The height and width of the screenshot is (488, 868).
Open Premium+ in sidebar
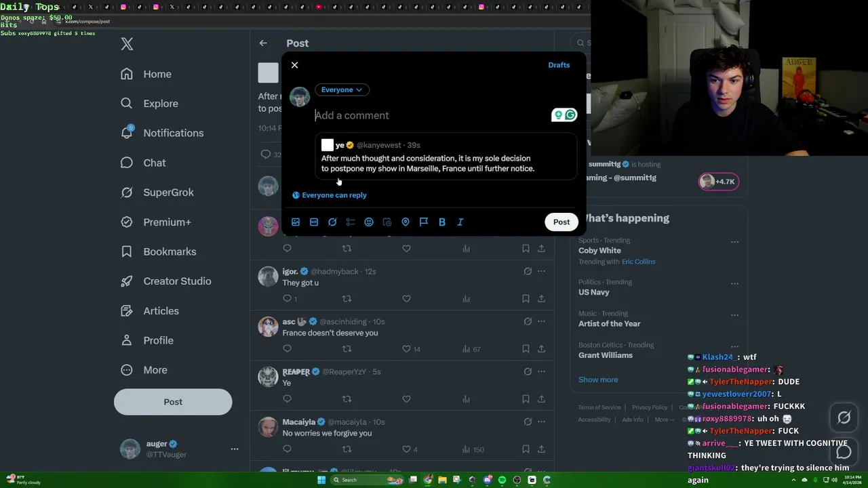[156, 222]
